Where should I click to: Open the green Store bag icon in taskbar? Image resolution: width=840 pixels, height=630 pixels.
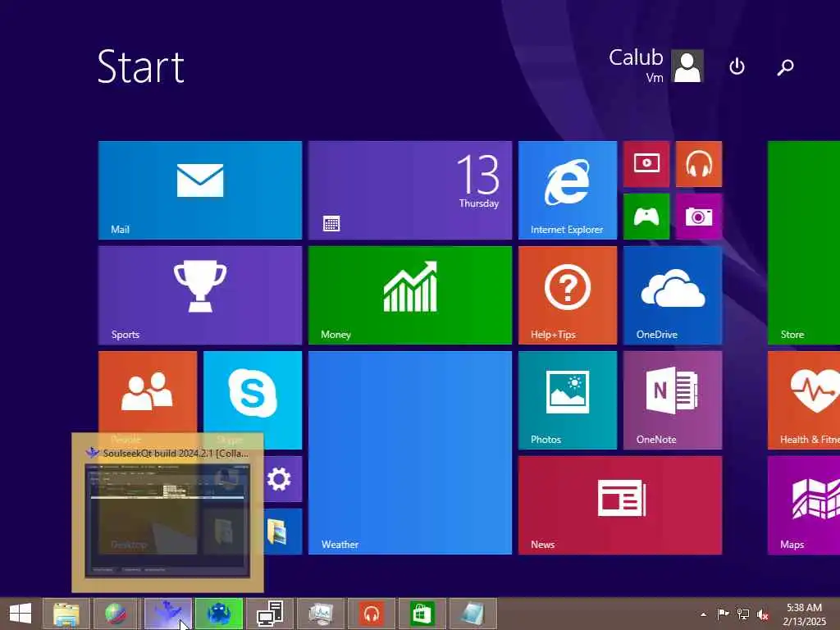[x=422, y=614]
